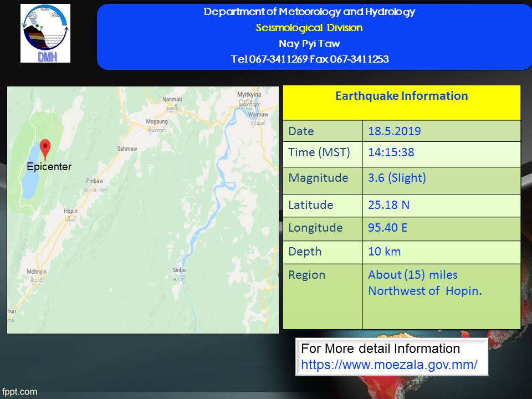The height and width of the screenshot is (399, 532).
Task: Click the Earthquake Information header
Action: [402, 96]
